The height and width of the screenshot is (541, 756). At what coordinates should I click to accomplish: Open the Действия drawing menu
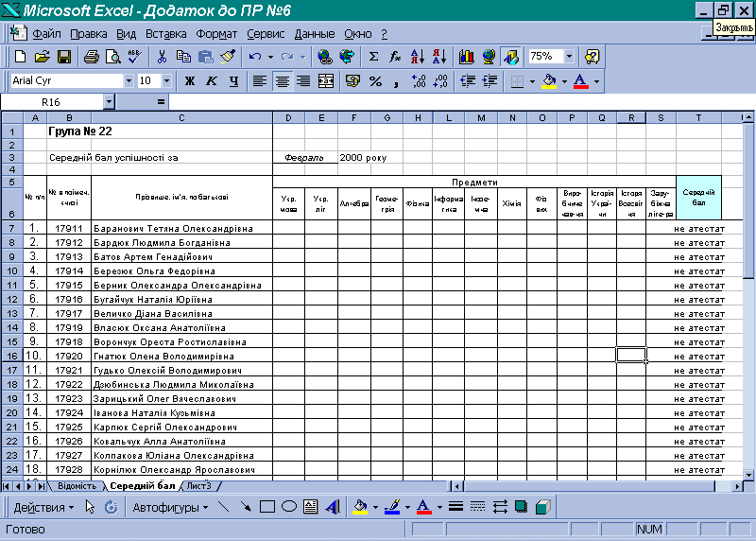43,507
